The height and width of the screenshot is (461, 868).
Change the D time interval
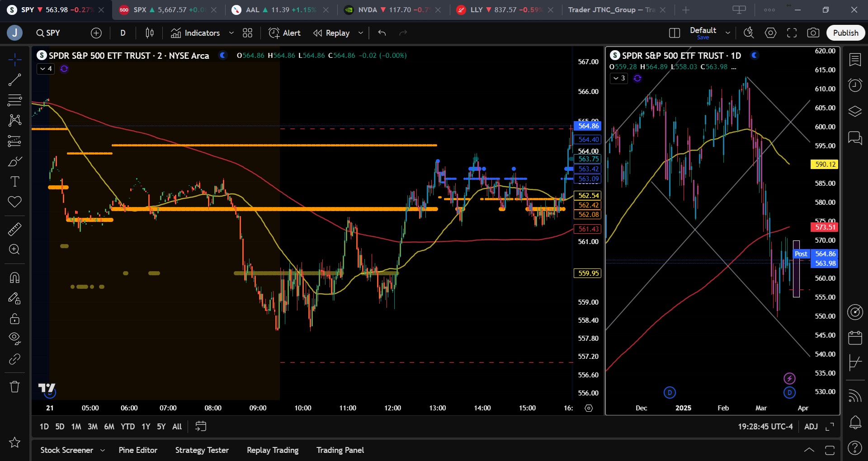point(123,33)
